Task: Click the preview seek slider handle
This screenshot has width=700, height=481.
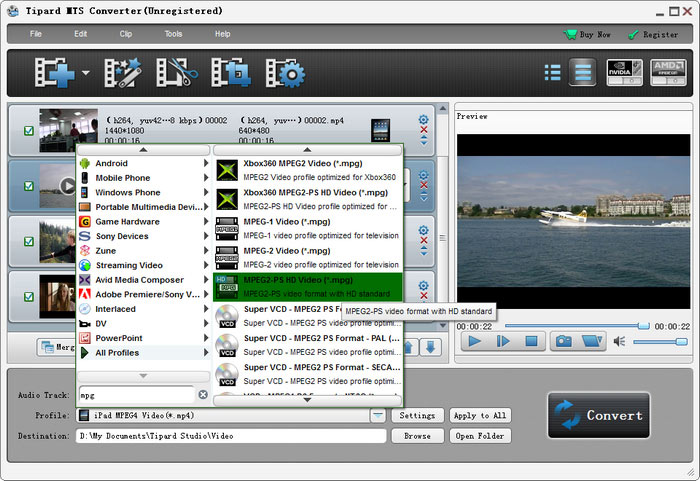Action: pos(643,326)
